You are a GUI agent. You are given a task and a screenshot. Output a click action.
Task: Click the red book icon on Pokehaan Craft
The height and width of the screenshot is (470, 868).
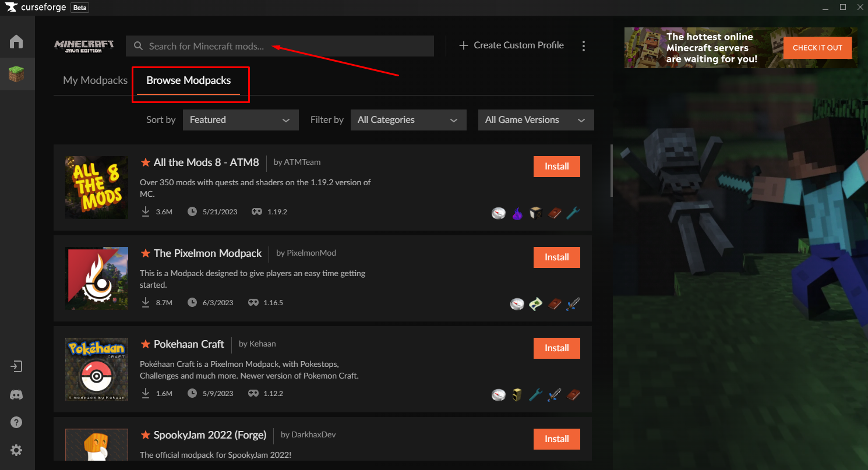[573, 395]
